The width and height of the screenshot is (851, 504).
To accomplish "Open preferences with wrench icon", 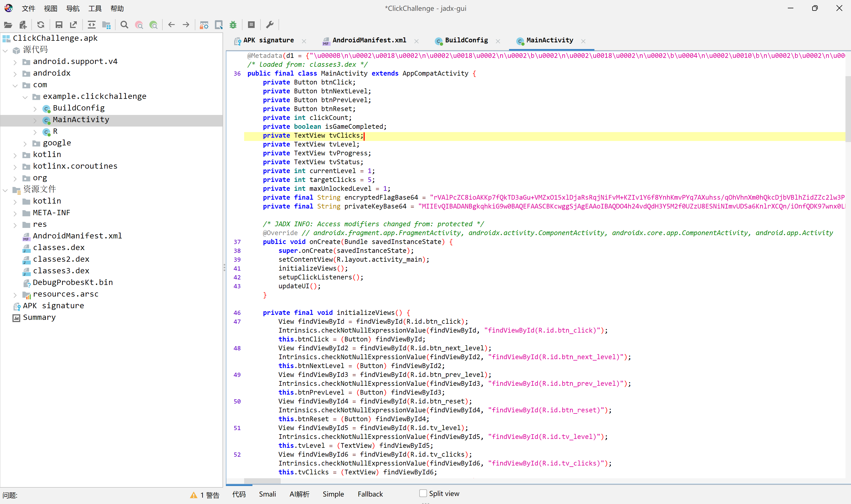I will [x=270, y=25].
